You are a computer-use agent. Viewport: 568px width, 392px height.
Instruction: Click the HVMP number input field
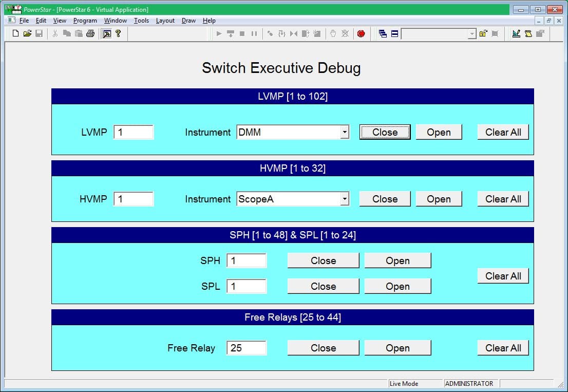(x=134, y=199)
